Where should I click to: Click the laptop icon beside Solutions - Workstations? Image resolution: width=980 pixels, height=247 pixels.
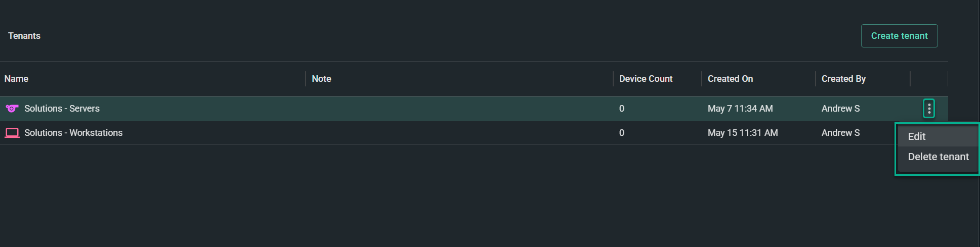[12, 133]
